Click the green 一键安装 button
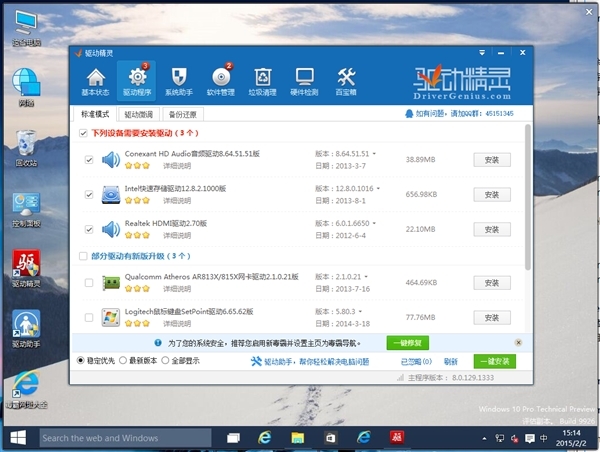 (x=495, y=361)
